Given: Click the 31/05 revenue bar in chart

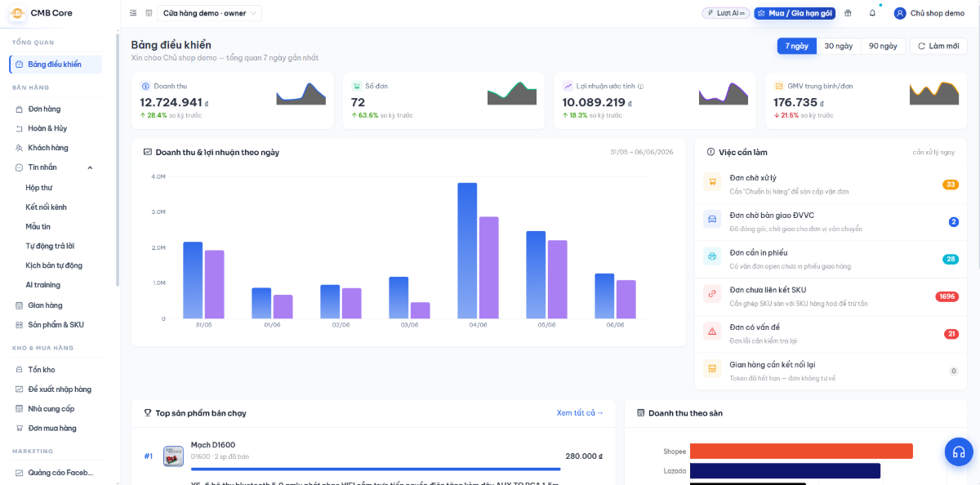Looking at the screenshot, I should click(x=193, y=280).
